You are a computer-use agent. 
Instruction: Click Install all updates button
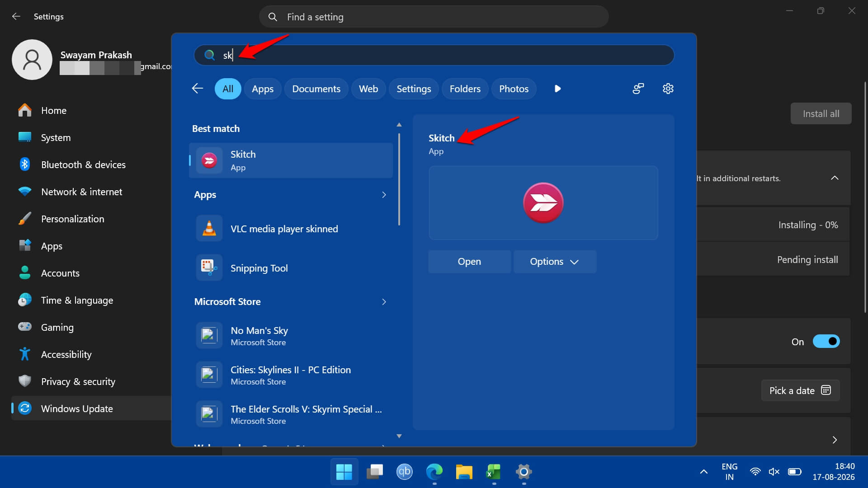pyautogui.click(x=821, y=113)
